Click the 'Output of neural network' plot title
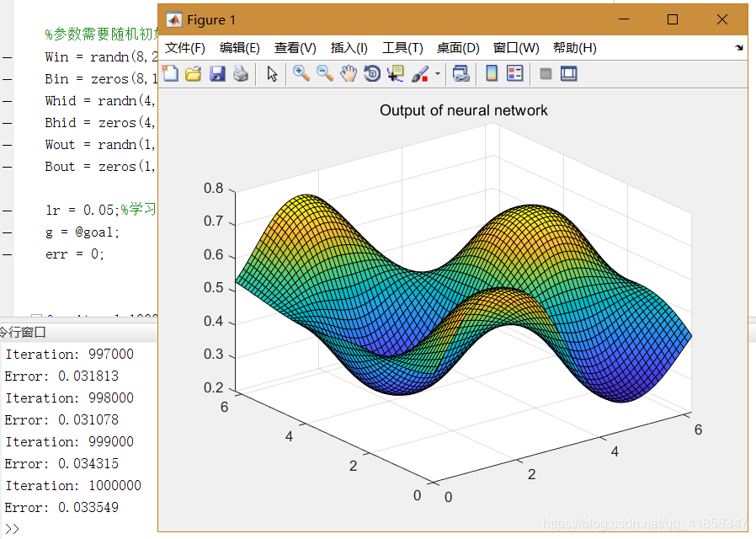This screenshot has width=756, height=539. (463, 110)
